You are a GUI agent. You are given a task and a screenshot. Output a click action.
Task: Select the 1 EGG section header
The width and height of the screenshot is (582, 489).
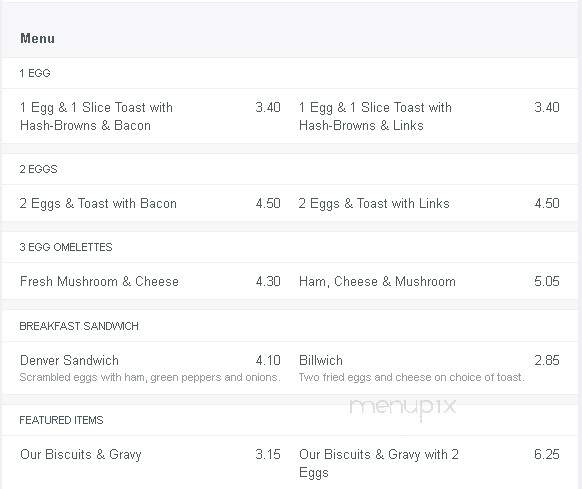click(x=35, y=73)
